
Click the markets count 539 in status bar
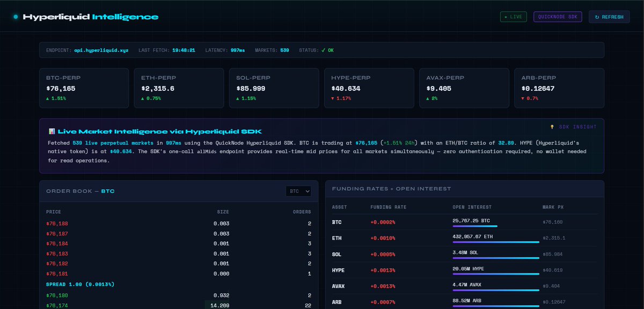[x=284, y=50]
